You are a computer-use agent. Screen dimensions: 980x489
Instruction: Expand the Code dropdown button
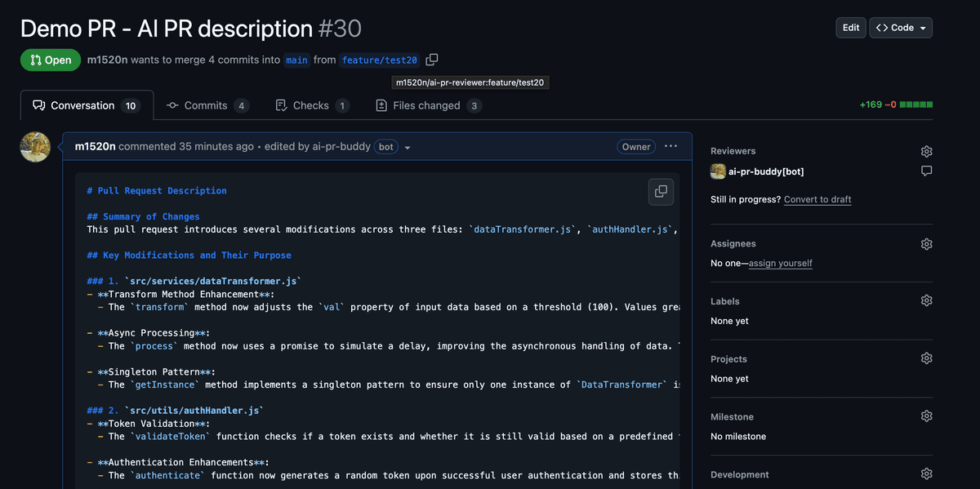[x=901, y=28]
